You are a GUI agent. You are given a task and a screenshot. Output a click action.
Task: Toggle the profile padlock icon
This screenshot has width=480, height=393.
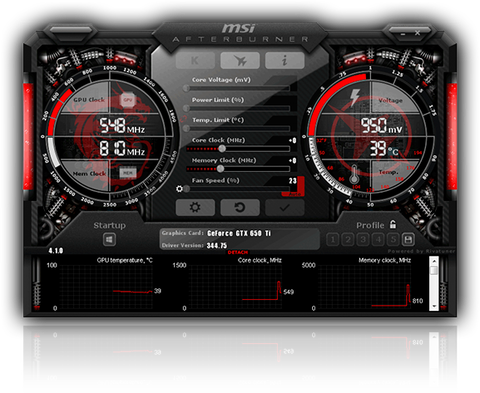click(x=393, y=224)
